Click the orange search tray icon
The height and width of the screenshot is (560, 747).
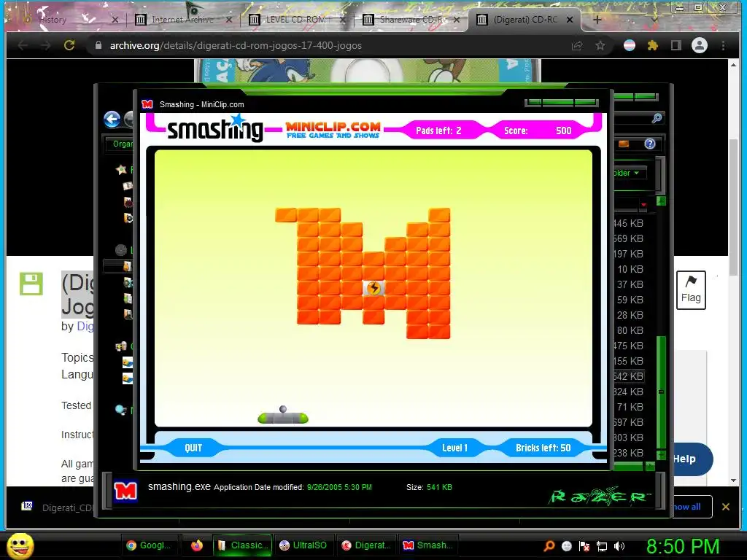click(x=549, y=546)
